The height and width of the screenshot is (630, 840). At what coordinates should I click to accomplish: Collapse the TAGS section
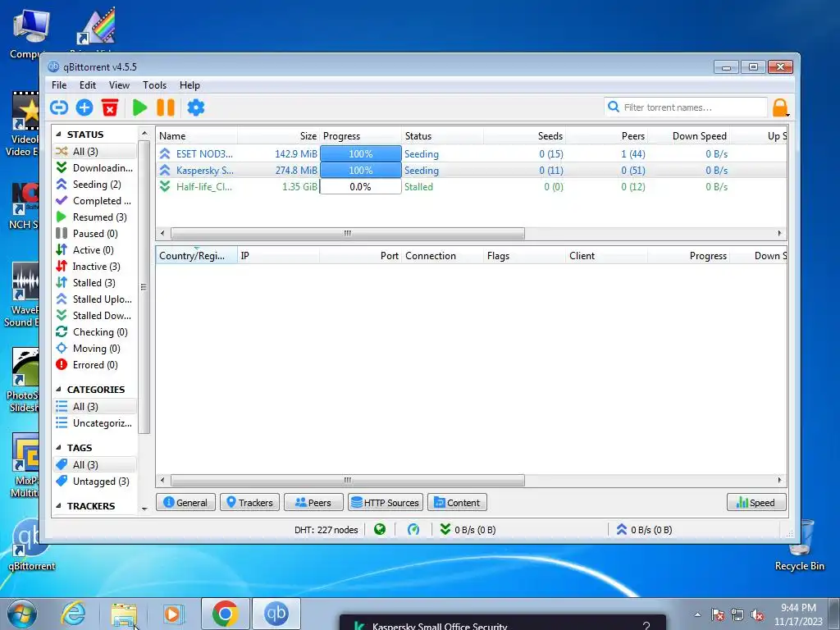click(58, 448)
